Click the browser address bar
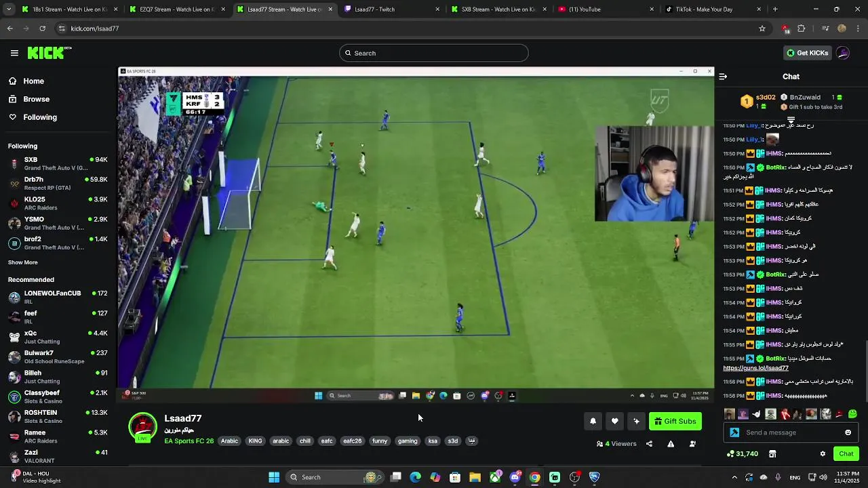Viewport: 868px width, 488px height. [407, 28]
